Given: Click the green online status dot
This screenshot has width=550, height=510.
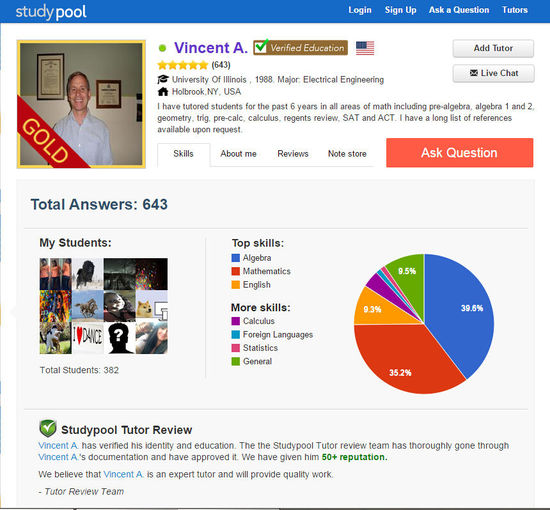Looking at the screenshot, I should [162, 48].
